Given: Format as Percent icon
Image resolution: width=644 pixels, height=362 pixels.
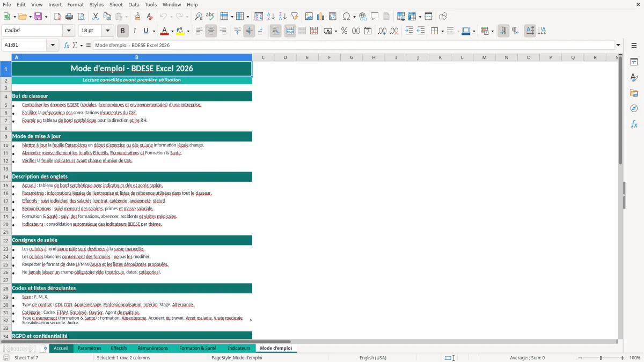Looking at the screenshot, I should 344,31.
